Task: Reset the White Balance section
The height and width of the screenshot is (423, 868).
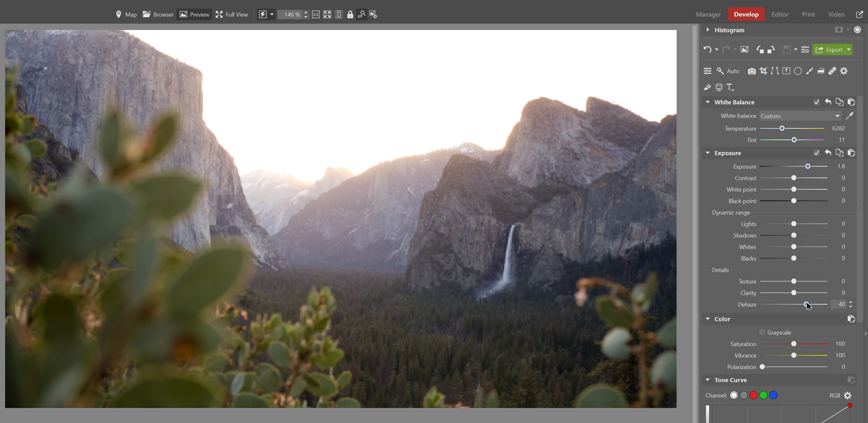Action: 828,102
